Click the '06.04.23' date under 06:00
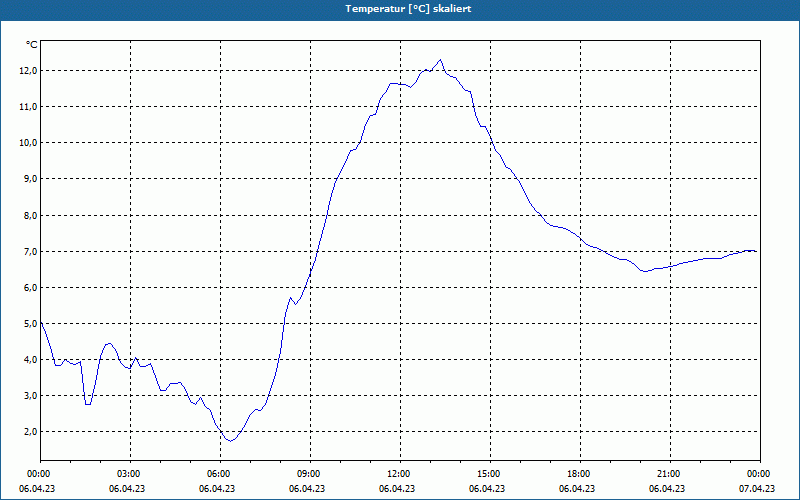The image size is (800, 500). point(217,488)
